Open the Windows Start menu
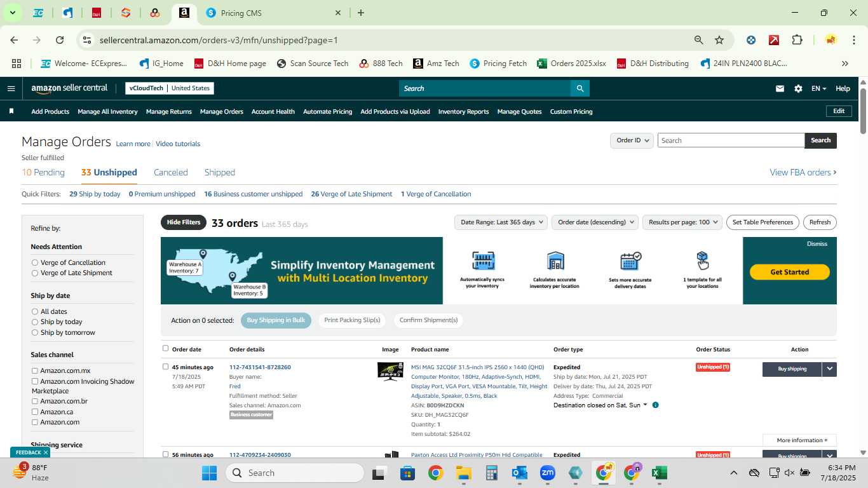868x488 pixels. 209,473
